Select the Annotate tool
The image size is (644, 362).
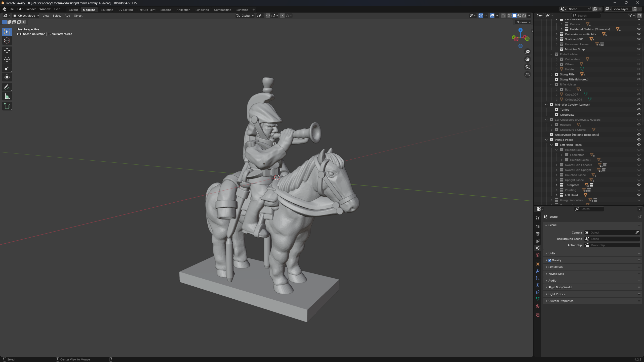[7, 87]
